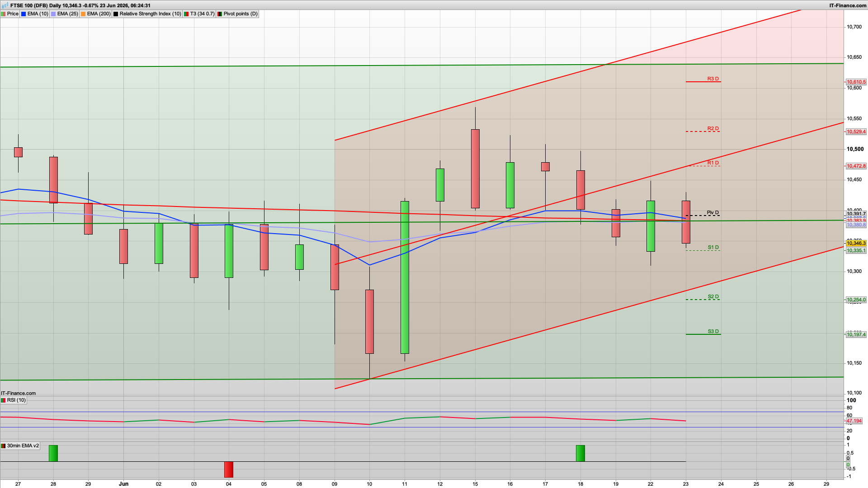This screenshot has height=488, width=868.
Task: Select the red candle on June 15
Action: tap(475, 169)
